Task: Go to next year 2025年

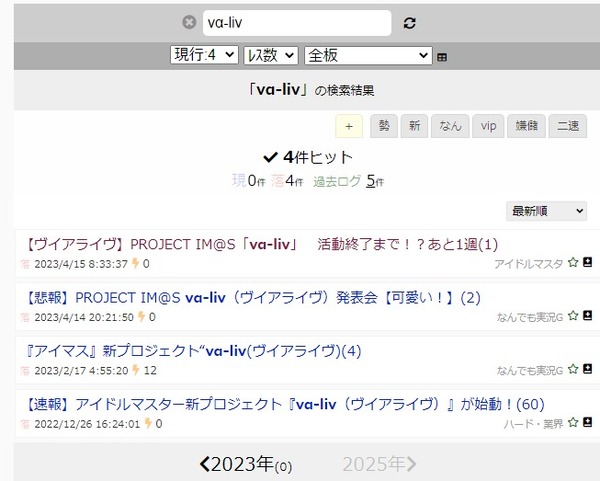Action: coord(380,465)
